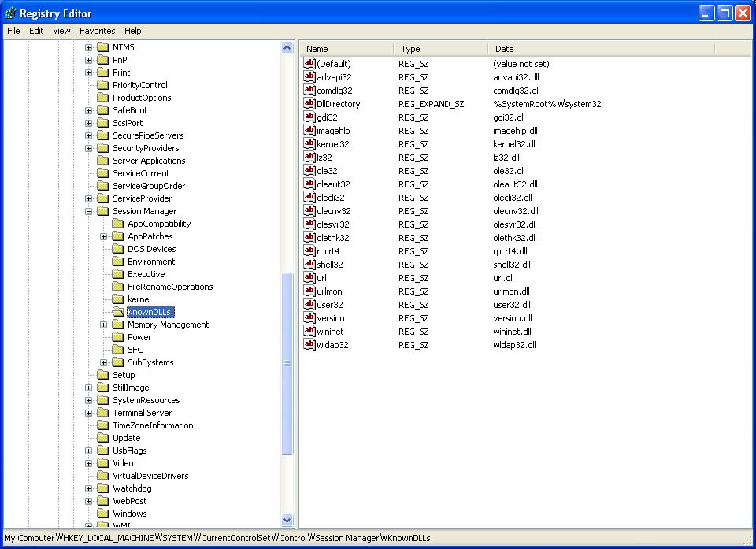Select the oleaut32 value name
This screenshot has height=549, width=756.
(333, 184)
